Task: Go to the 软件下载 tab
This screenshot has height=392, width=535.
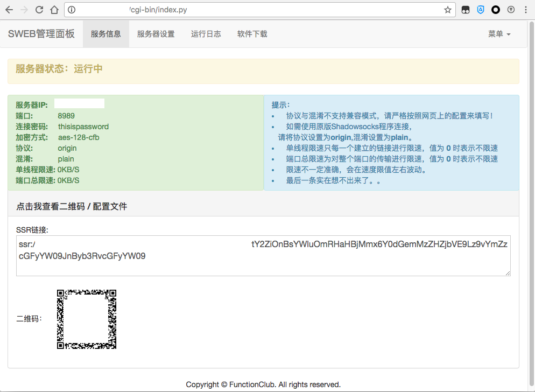Action: click(252, 34)
